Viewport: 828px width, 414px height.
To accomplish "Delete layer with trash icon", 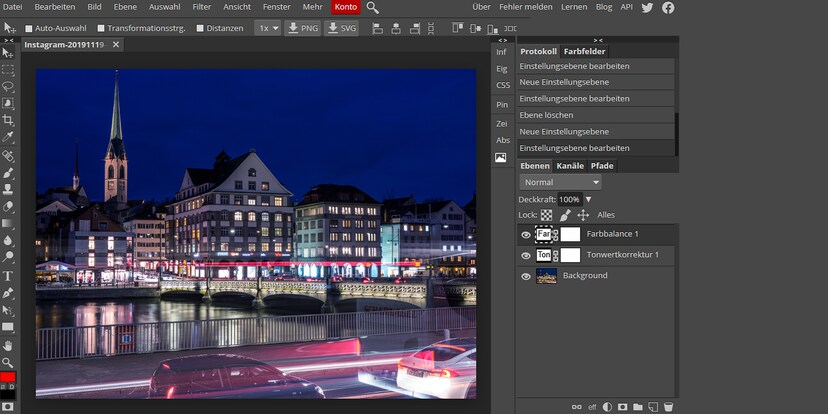I will 669,407.
